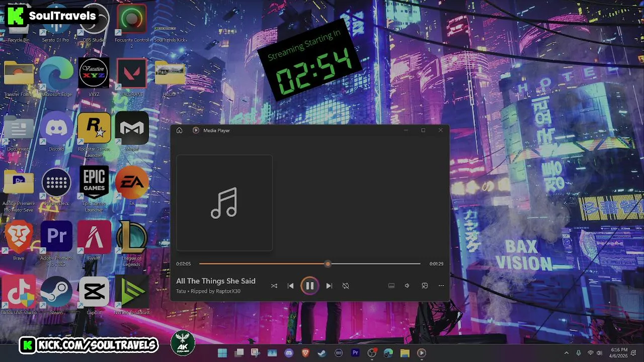
Task: Open Microsoft Edge from the taskbar
Action: (x=388, y=353)
